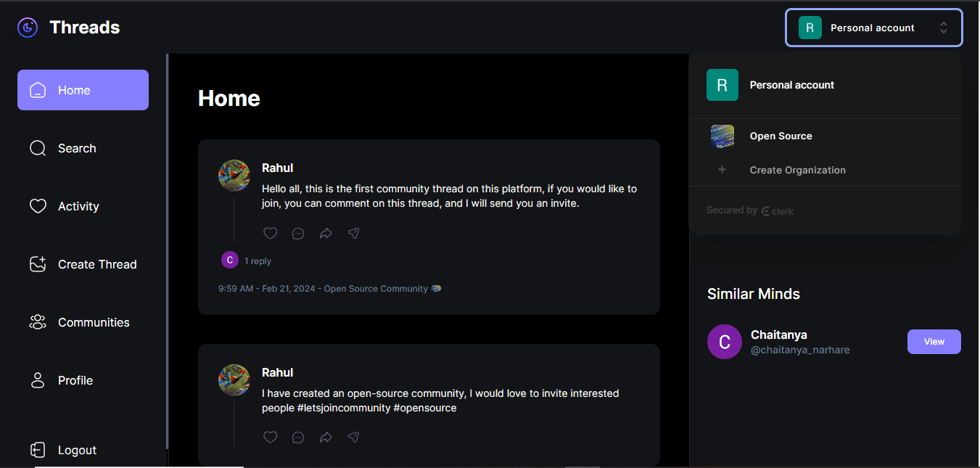This screenshot has width=980, height=468.
Task: Click Rahul's avatar on the second post
Action: click(x=234, y=380)
